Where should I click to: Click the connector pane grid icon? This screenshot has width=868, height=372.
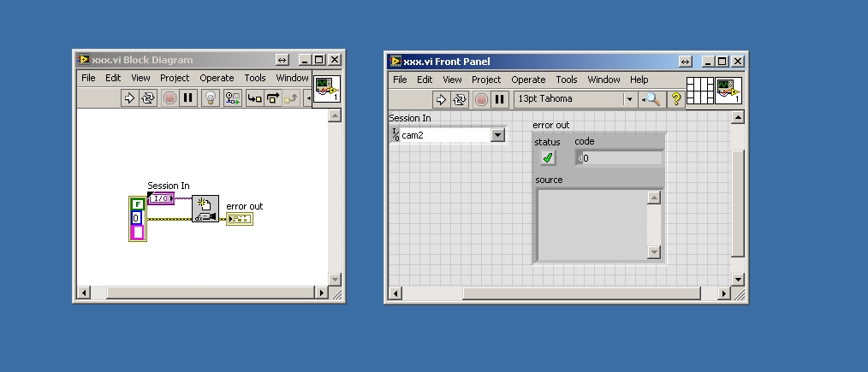(699, 91)
